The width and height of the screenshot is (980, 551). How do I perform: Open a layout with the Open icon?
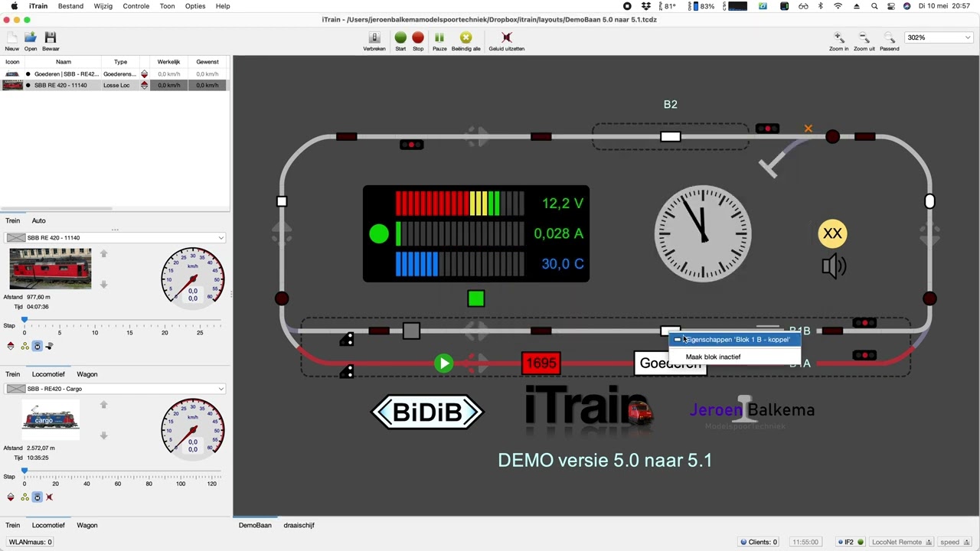point(31,37)
